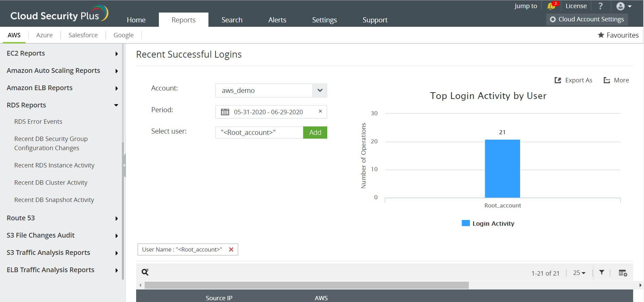Open Recent DB Security Group Configuration Changes
Image resolution: width=644 pixels, height=302 pixels.
[51, 143]
